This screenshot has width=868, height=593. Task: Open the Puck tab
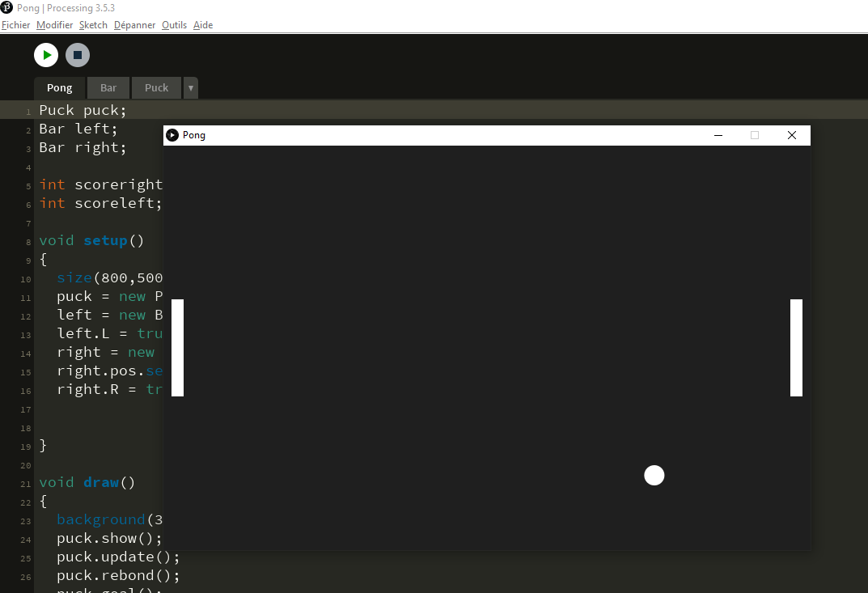click(157, 87)
